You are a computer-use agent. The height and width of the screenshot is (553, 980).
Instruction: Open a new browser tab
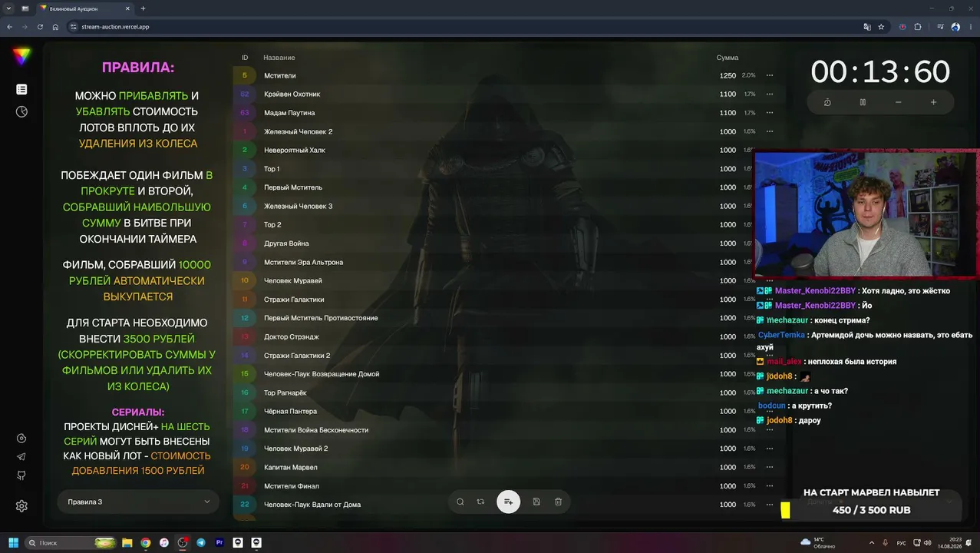(143, 8)
